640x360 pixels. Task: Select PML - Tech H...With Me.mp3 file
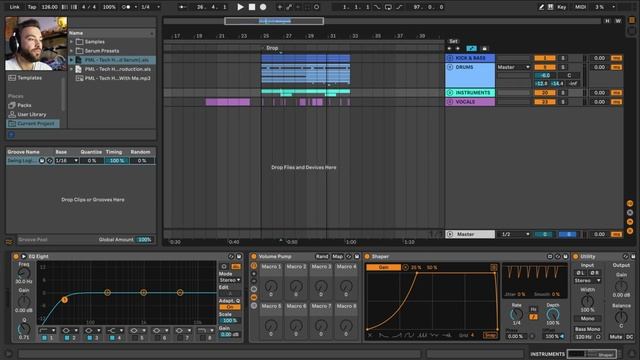pyautogui.click(x=118, y=78)
